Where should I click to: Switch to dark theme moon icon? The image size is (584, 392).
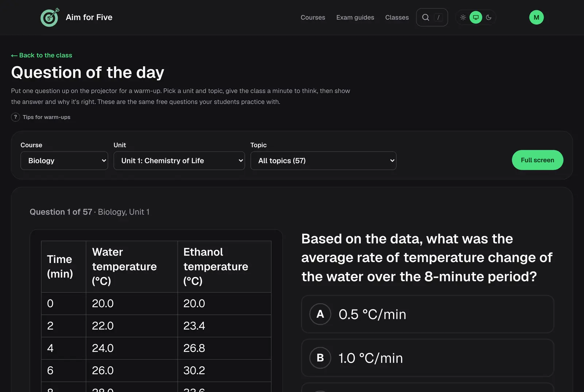tap(489, 17)
